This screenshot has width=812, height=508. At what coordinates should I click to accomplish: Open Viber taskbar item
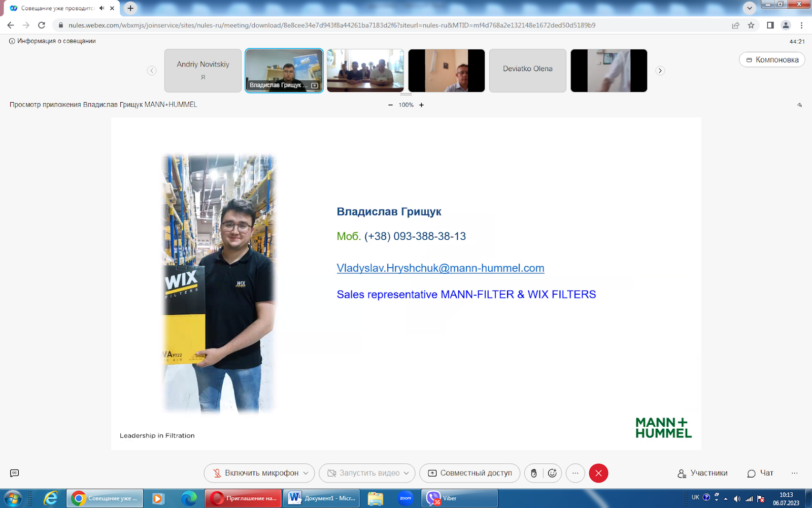(459, 498)
